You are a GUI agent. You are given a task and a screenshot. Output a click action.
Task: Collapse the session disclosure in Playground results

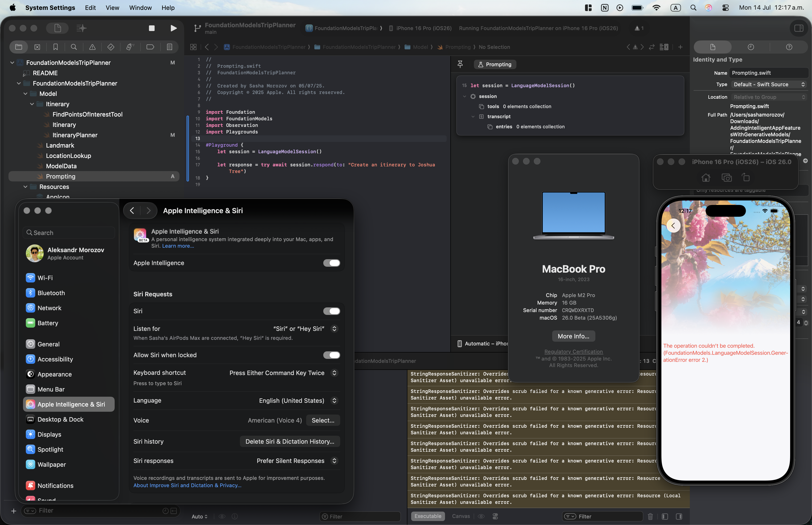[x=465, y=97]
